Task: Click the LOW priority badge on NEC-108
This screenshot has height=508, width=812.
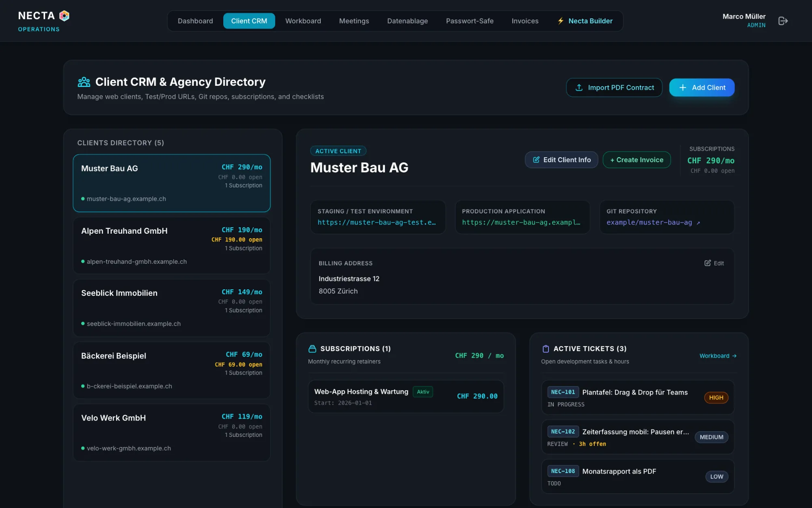Action: (717, 476)
